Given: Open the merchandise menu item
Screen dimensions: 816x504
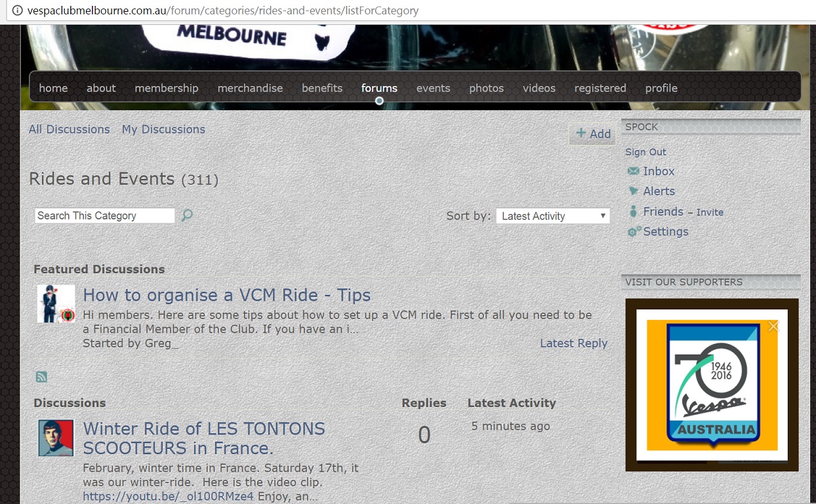Looking at the screenshot, I should (x=250, y=88).
